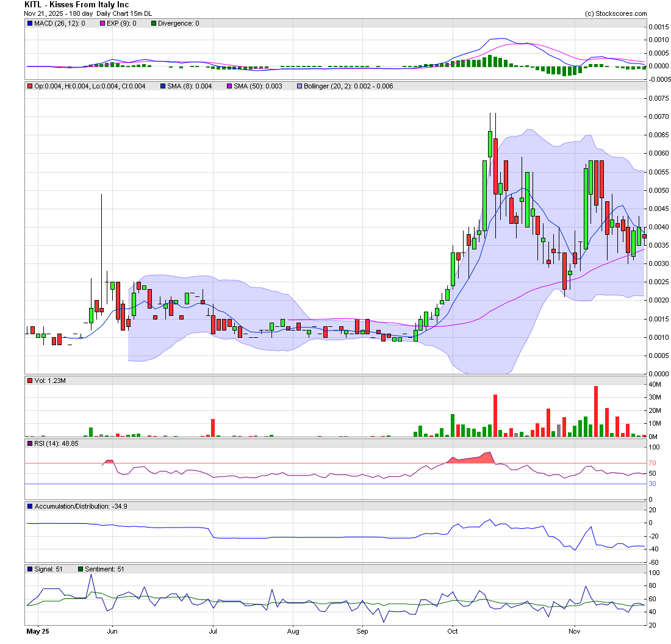Click the blue Accumulation/Distribution legend swatch

coord(30,507)
